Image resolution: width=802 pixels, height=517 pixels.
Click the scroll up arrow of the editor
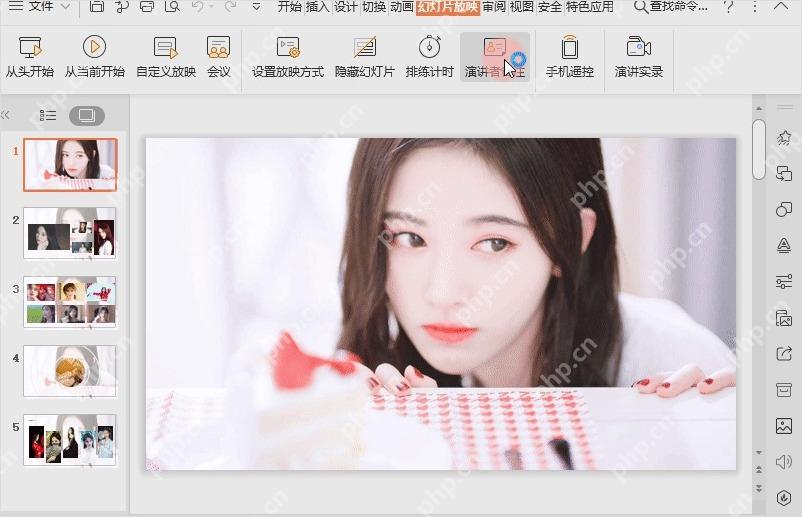[759, 108]
